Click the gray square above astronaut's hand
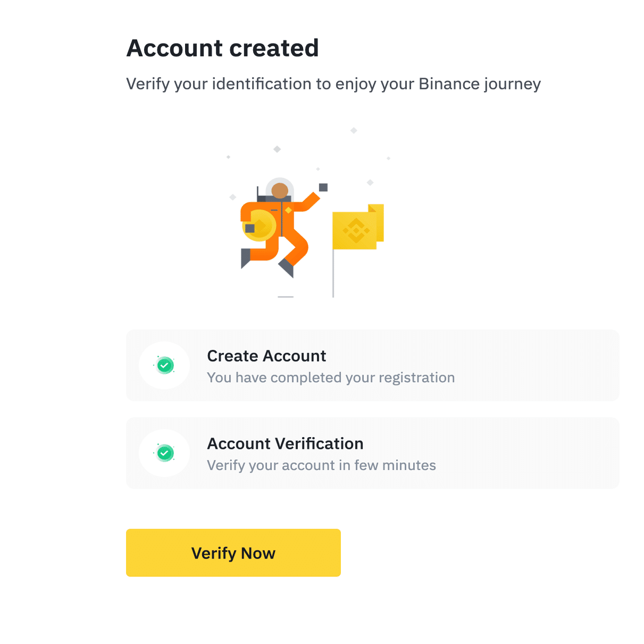The width and height of the screenshot is (644, 644). (x=323, y=187)
